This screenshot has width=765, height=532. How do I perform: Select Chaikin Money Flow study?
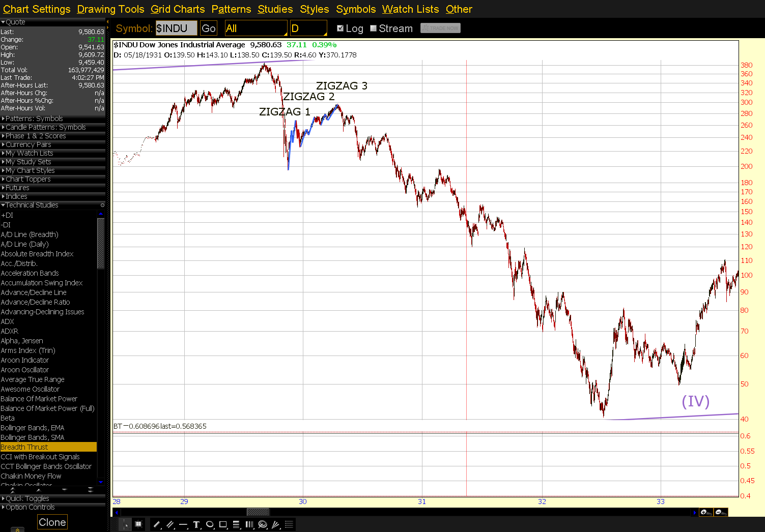(48, 476)
